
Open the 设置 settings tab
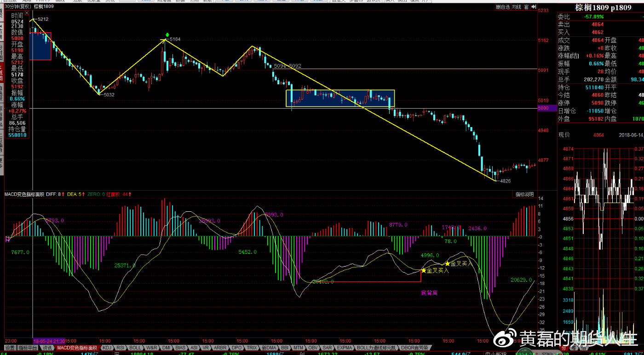(10, 348)
